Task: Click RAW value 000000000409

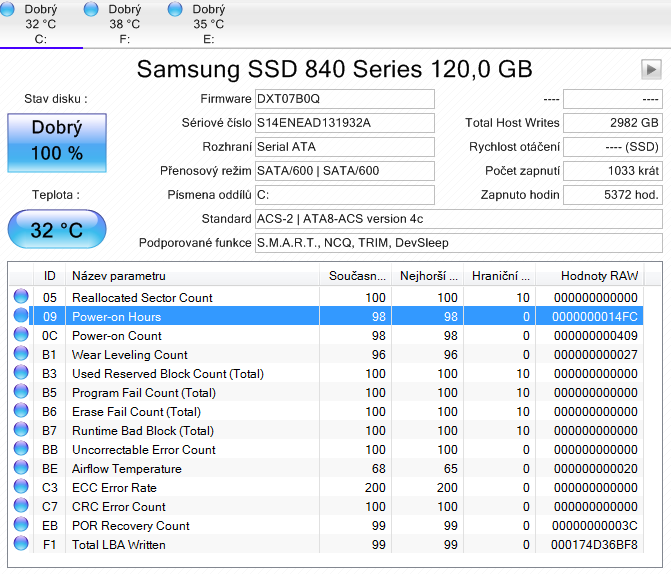Action: (596, 336)
